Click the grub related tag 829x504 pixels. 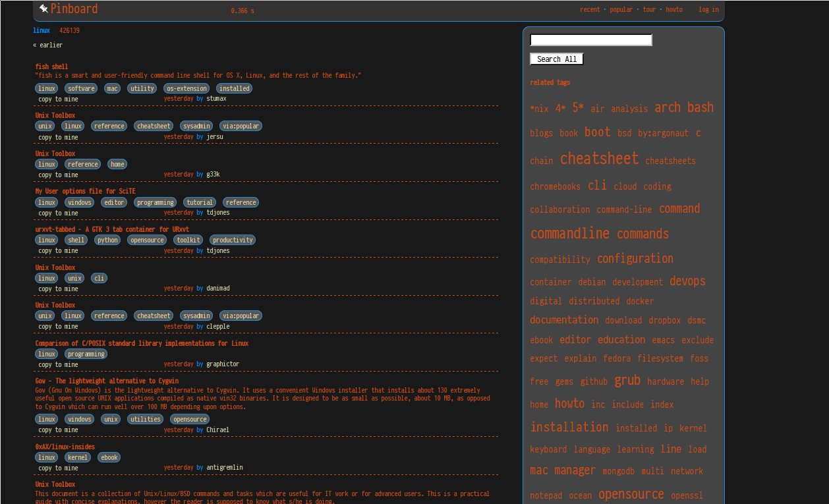click(627, 380)
